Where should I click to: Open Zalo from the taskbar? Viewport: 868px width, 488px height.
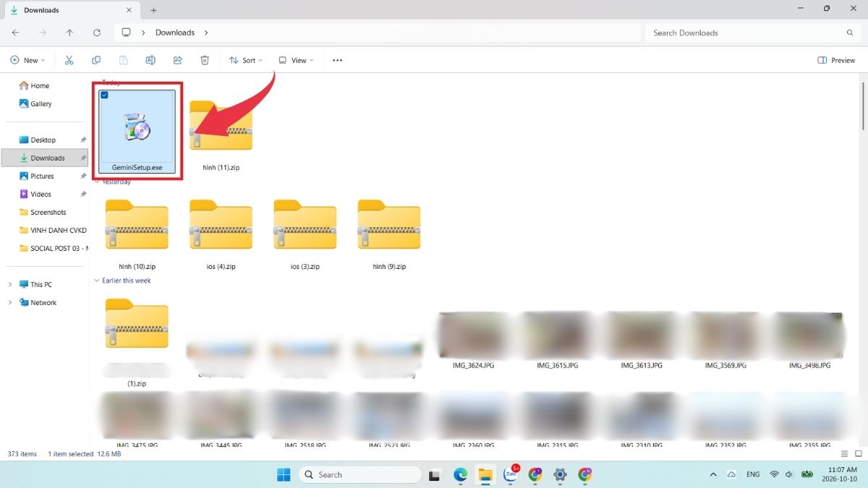[x=511, y=475]
